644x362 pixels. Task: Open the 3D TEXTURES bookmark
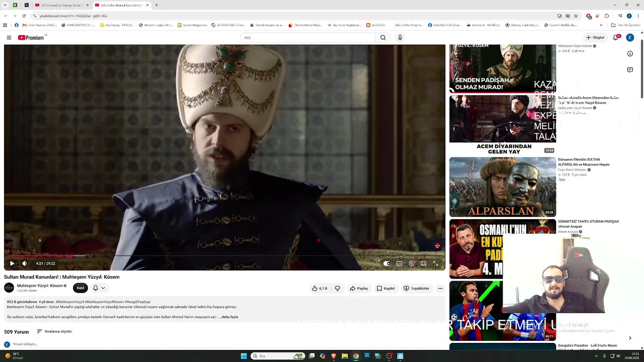(228, 25)
